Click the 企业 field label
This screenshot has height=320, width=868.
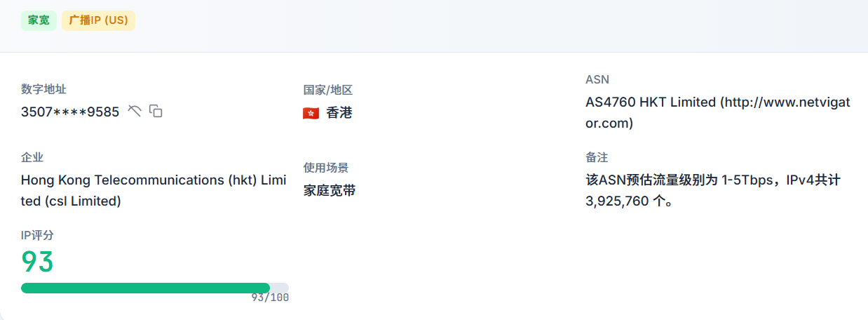[32, 157]
